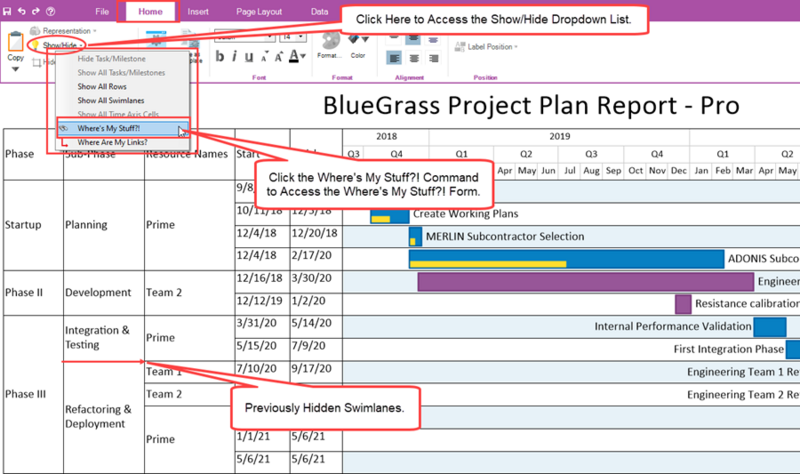Image resolution: width=800 pixels, height=474 pixels.
Task: Apply font color with the A icon
Action: coord(294,56)
